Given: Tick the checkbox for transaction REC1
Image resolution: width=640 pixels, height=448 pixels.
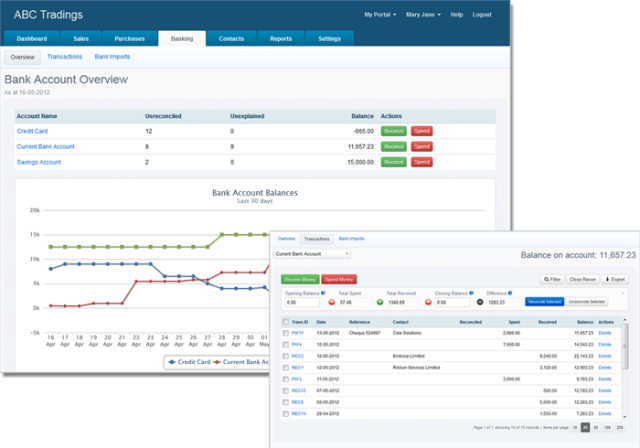Looking at the screenshot, I should 286,368.
